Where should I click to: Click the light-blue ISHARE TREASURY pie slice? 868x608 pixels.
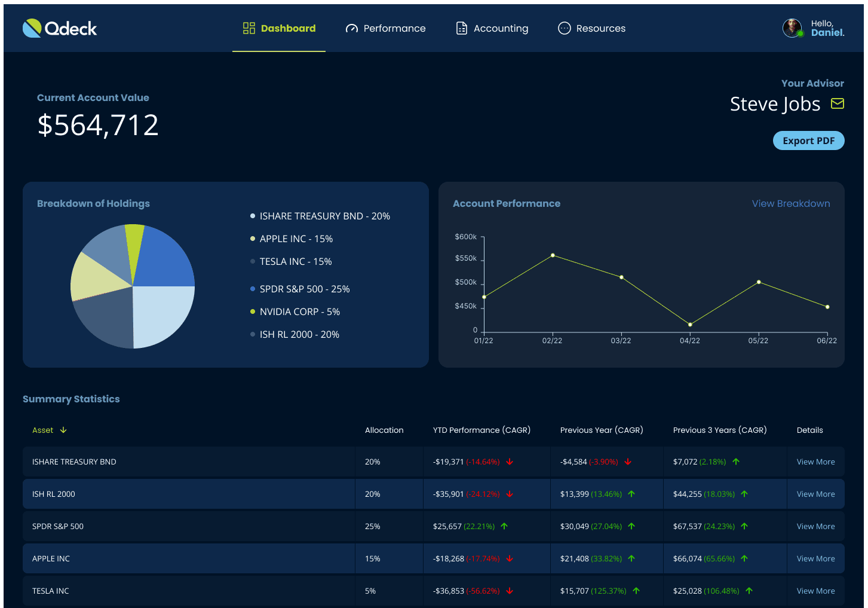pyautogui.click(x=161, y=314)
